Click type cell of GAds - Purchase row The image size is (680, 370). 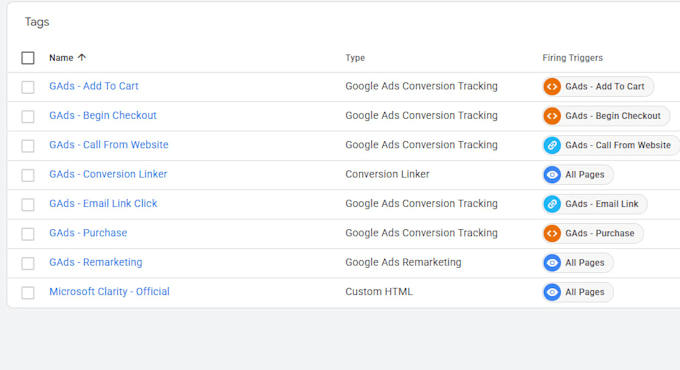422,233
